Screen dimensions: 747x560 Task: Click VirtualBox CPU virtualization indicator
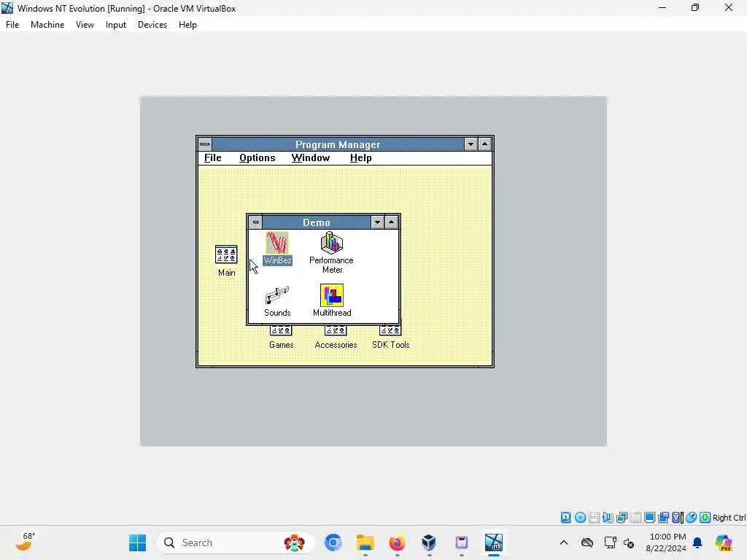(x=678, y=518)
